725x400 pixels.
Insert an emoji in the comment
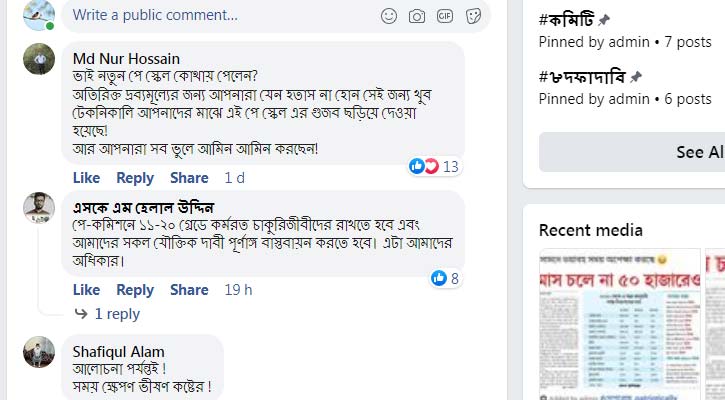[389, 15]
